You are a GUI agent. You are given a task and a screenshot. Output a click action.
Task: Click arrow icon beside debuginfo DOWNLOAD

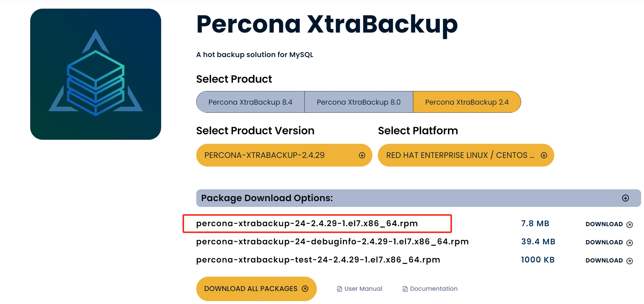(x=630, y=243)
